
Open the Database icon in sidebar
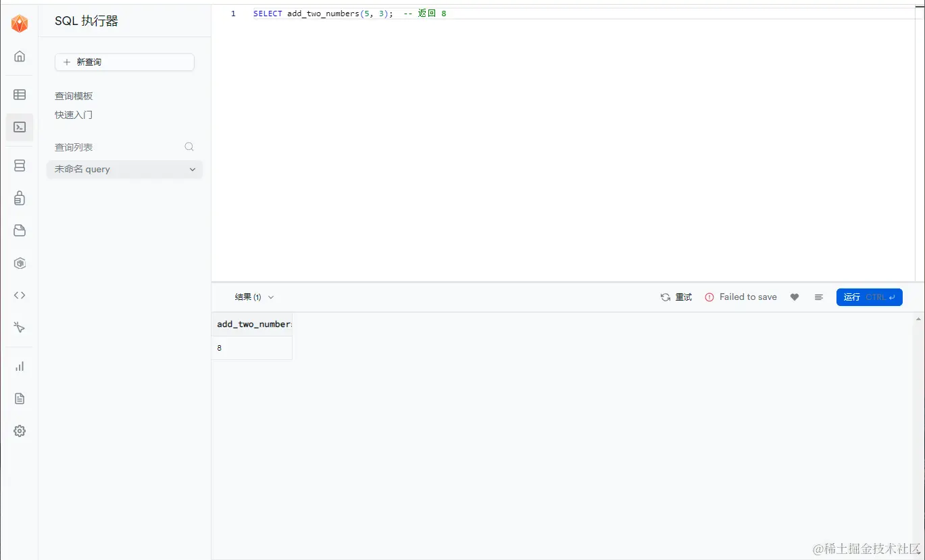(x=20, y=166)
